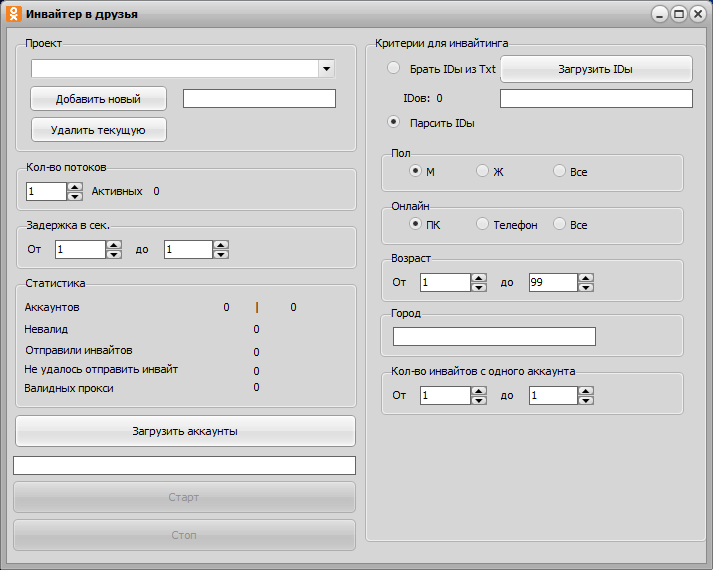Decrease the Возраст maximum age of 99
Viewport: 713px width, 570px height.
tap(586, 288)
